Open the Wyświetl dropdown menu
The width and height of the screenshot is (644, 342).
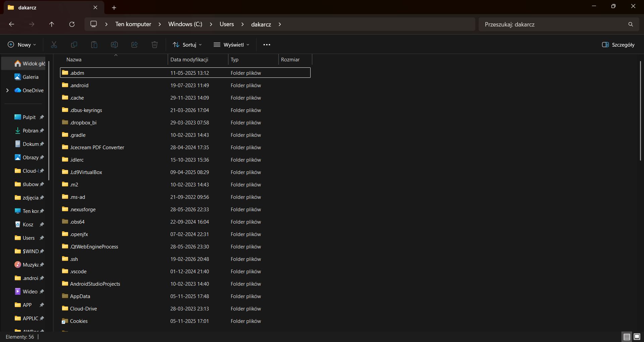click(232, 45)
